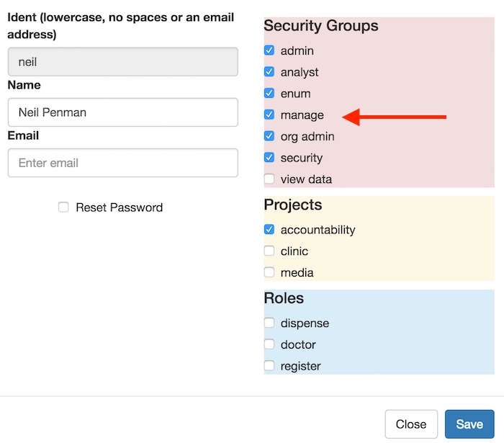Click the Close button
Viewport: 504px width, 443px height.
point(411,424)
